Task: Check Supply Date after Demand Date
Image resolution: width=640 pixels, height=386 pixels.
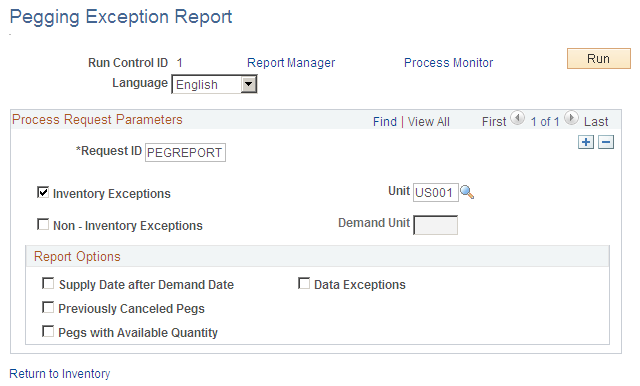Action: 48,284
